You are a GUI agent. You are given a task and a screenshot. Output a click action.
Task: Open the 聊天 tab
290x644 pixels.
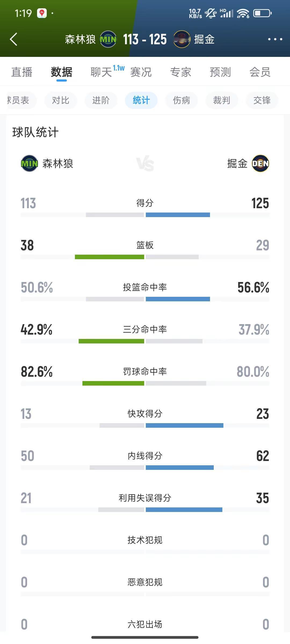(101, 72)
